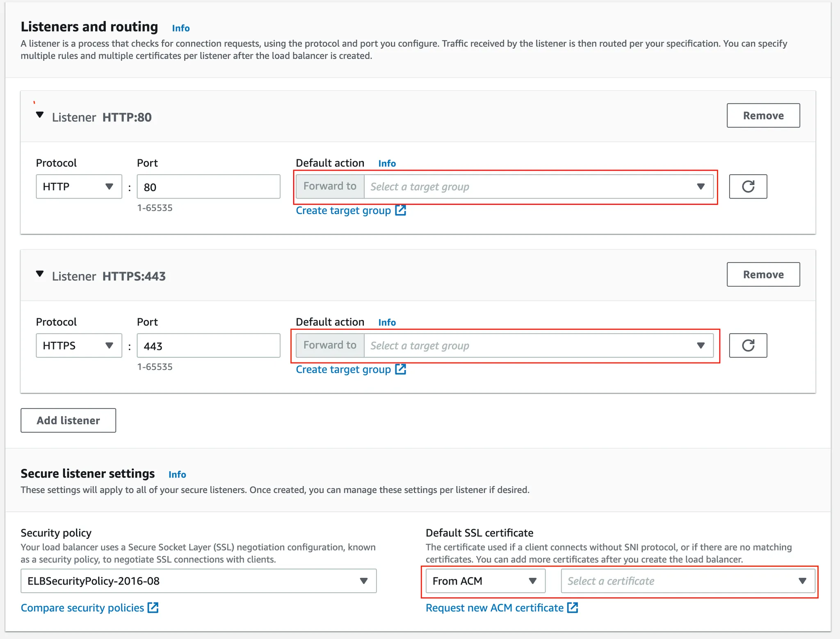Refresh target groups for HTTP:80 listener
This screenshot has height=639, width=840.
point(748,187)
